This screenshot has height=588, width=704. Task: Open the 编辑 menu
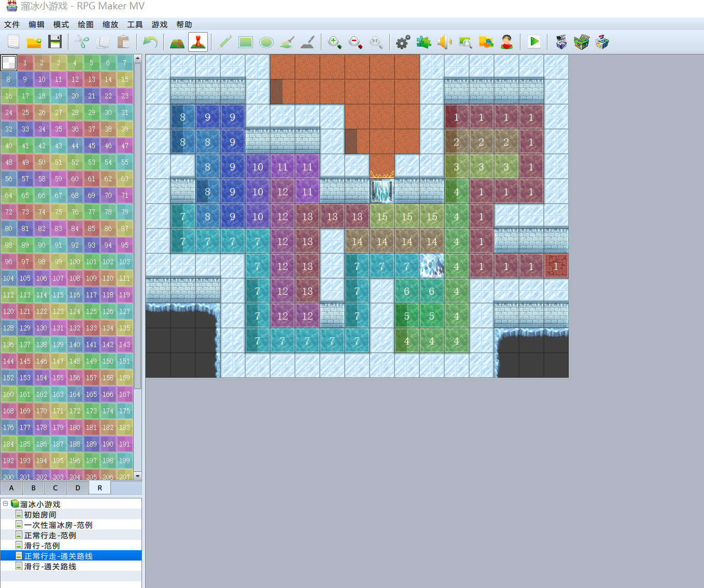(36, 24)
